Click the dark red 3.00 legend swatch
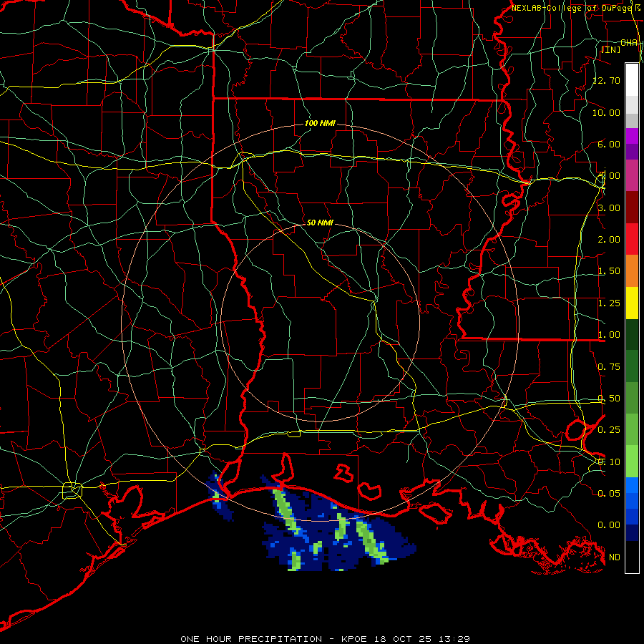Viewport: 644px width, 644px height. pyautogui.click(x=632, y=208)
